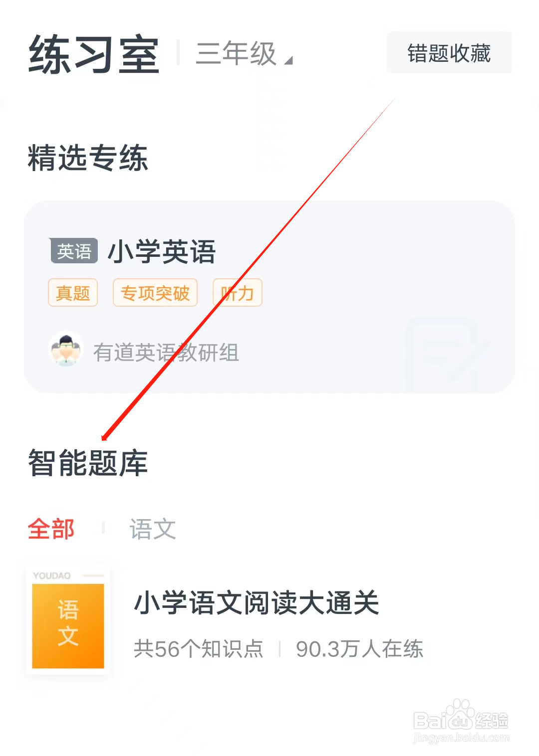The height and width of the screenshot is (756, 539).
Task: Click the 共56个知识点 text
Action: coord(199,649)
